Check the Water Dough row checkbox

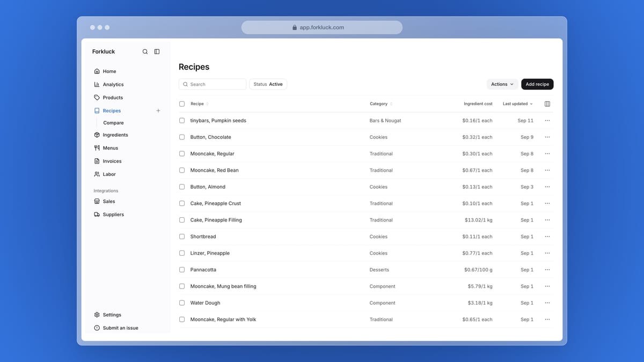[x=182, y=303]
